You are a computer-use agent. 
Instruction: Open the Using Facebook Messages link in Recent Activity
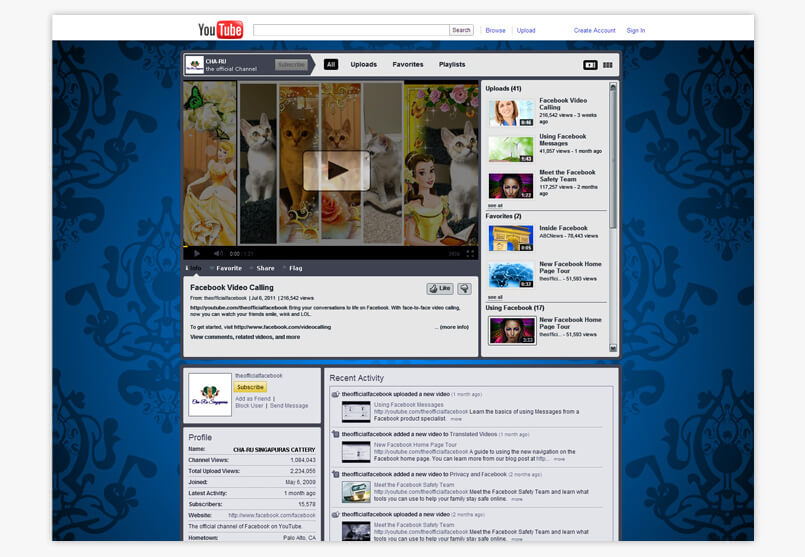[x=409, y=405]
